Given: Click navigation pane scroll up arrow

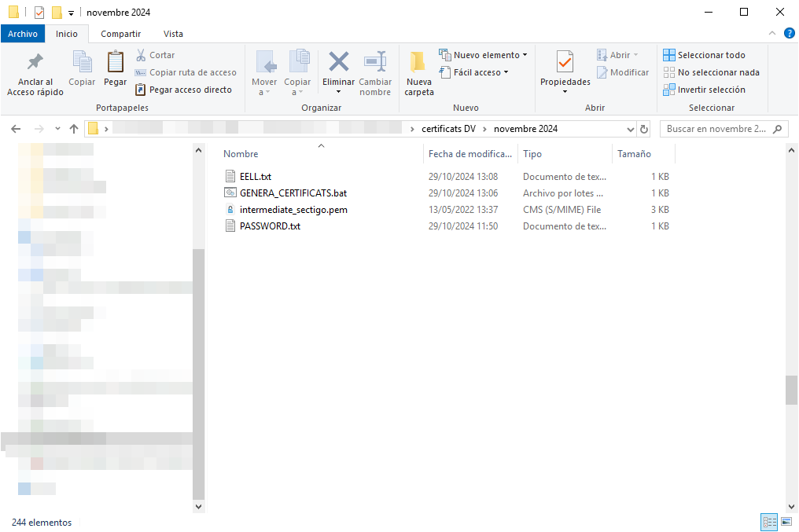Looking at the screenshot, I should pyautogui.click(x=199, y=150).
